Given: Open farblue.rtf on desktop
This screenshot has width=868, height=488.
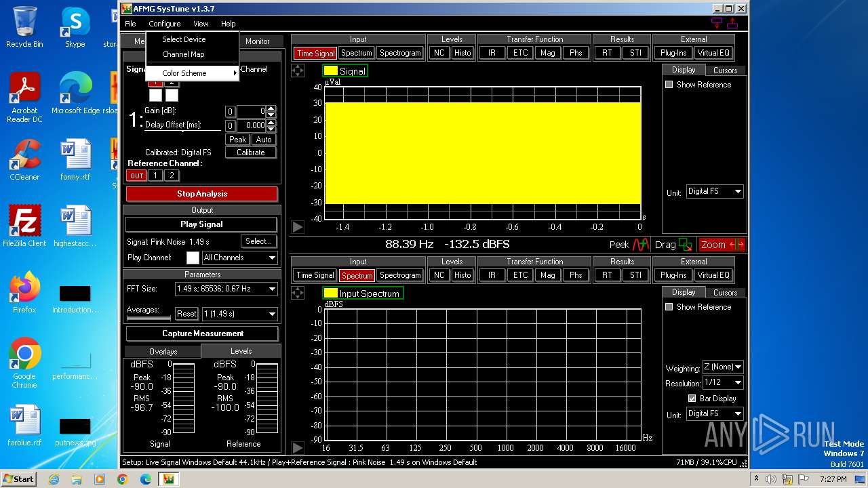Looking at the screenshot, I should pyautogui.click(x=24, y=426).
